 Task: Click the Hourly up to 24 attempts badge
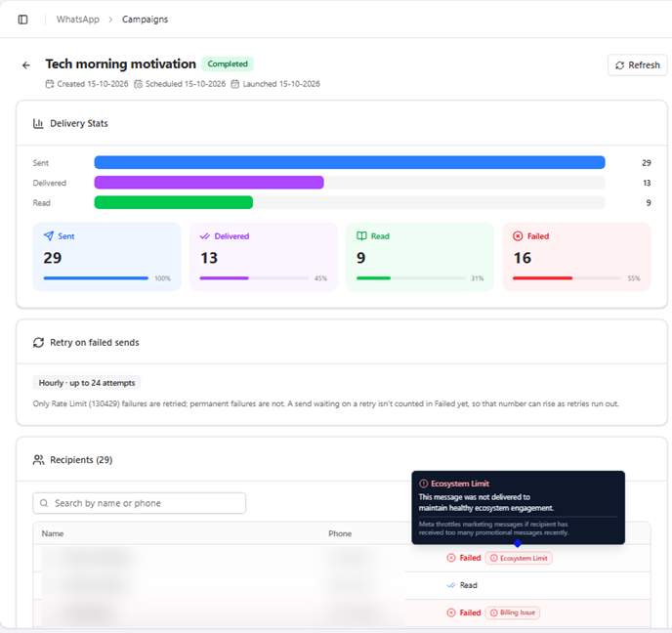coord(87,383)
